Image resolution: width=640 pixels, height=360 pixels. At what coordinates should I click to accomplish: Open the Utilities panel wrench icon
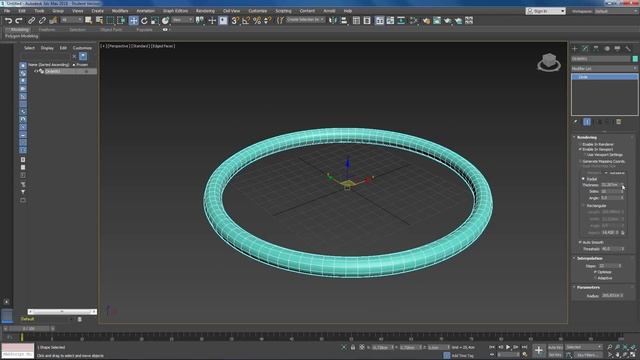pos(628,49)
